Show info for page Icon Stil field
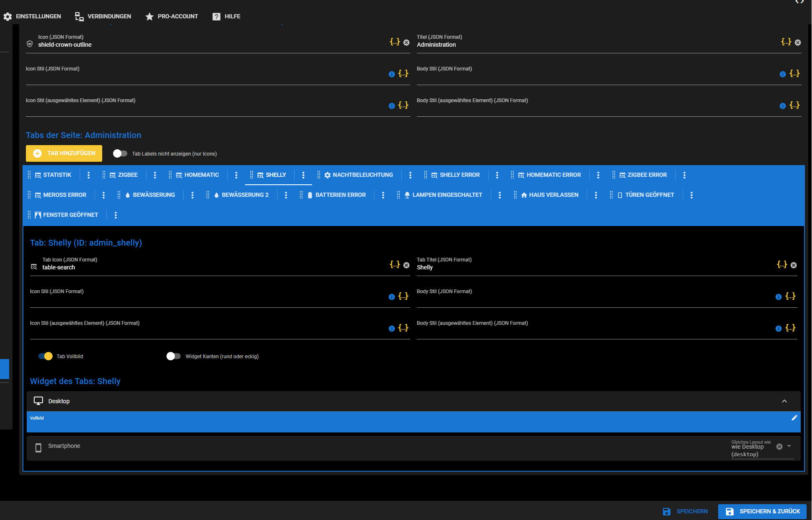Viewport: 812px width, 520px height. click(x=392, y=74)
